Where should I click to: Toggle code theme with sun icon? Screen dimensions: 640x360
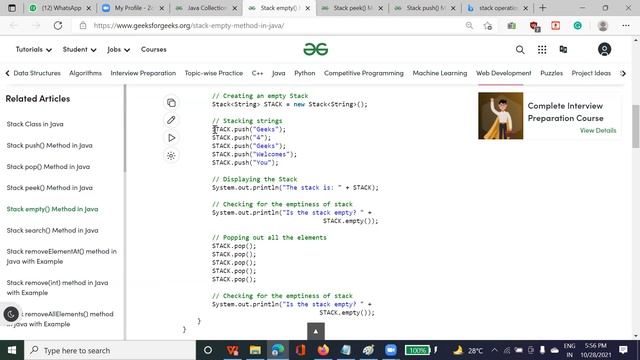(x=171, y=156)
